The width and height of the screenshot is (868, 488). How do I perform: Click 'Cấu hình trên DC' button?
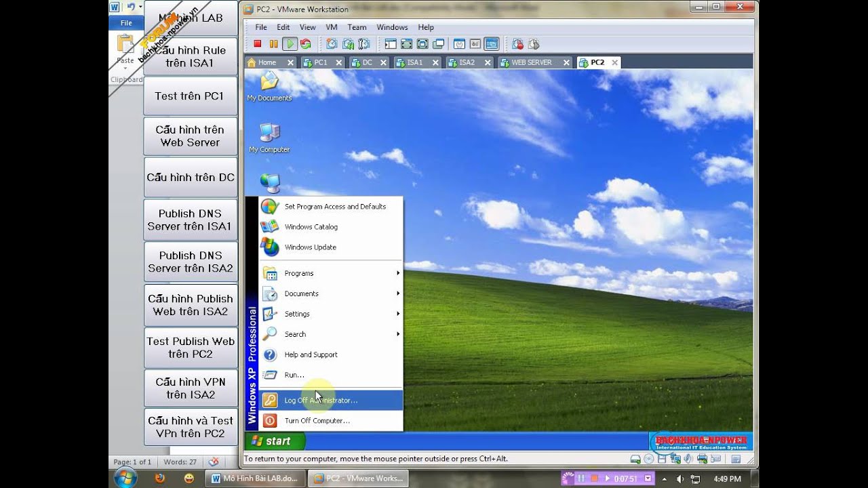[x=191, y=178]
